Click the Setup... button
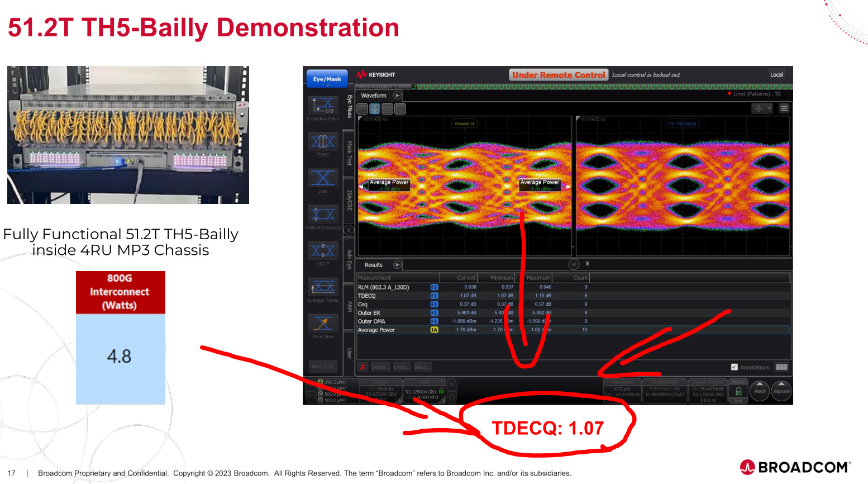Image resolution: width=868 pixels, height=484 pixels. pyautogui.click(x=422, y=367)
